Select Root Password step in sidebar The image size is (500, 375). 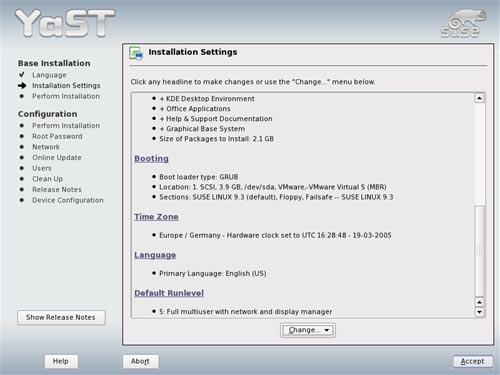coord(57,136)
